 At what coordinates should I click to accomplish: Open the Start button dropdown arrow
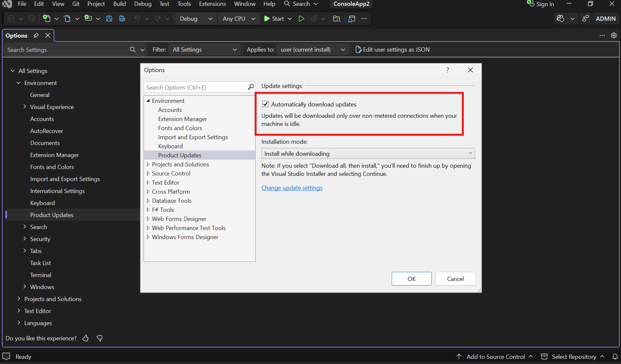click(x=290, y=19)
